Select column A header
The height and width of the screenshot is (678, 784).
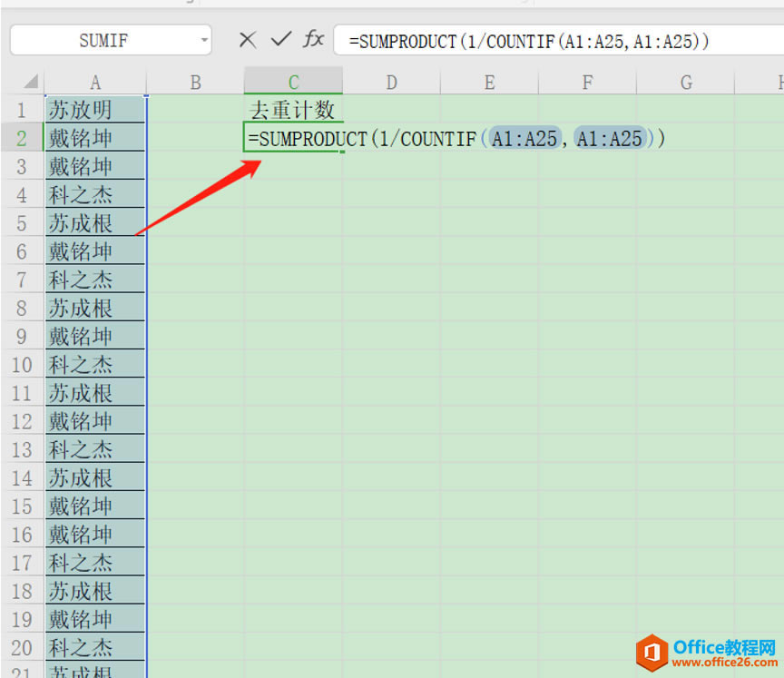pyautogui.click(x=95, y=82)
